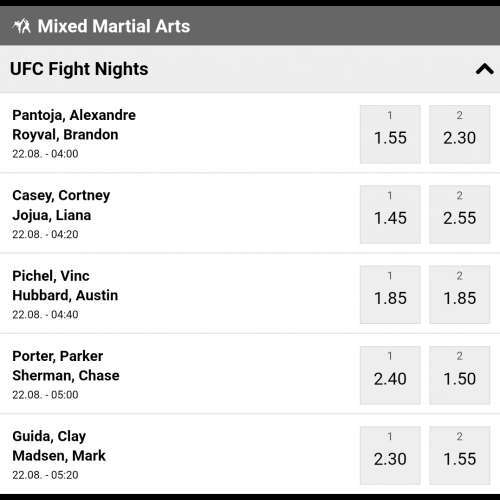Pick Casey, Cortney at odds 1.45
The width and height of the screenshot is (500, 500).
[390, 214]
